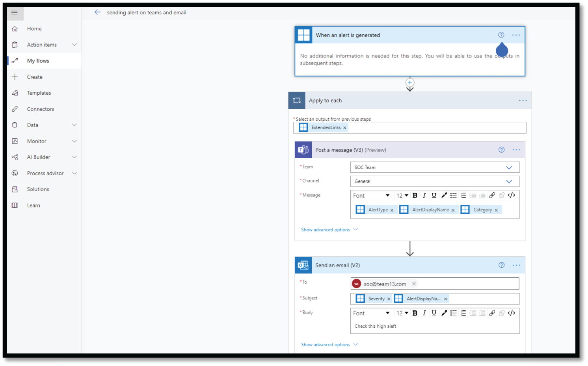588x366 pixels.
Task: Open the Team dropdown showing SOC Team
Action: 435,167
